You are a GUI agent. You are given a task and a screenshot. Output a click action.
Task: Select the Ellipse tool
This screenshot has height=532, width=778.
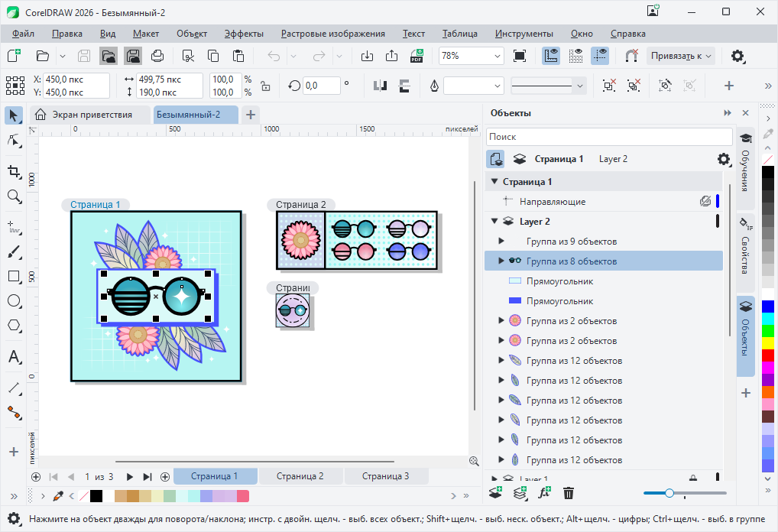[x=14, y=300]
